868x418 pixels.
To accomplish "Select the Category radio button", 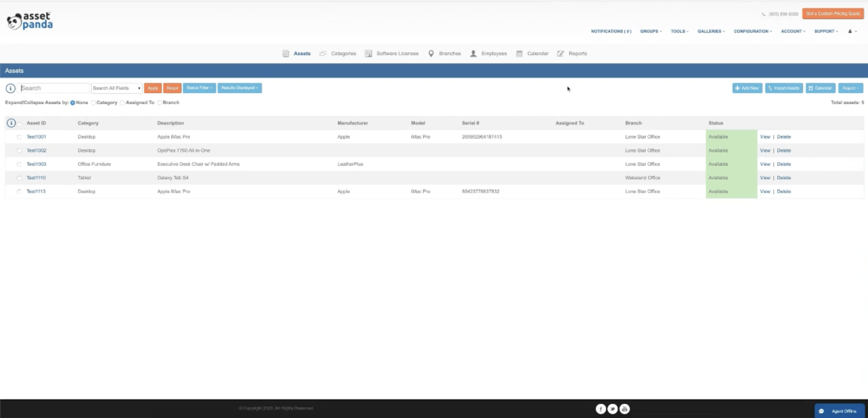I will coord(93,102).
